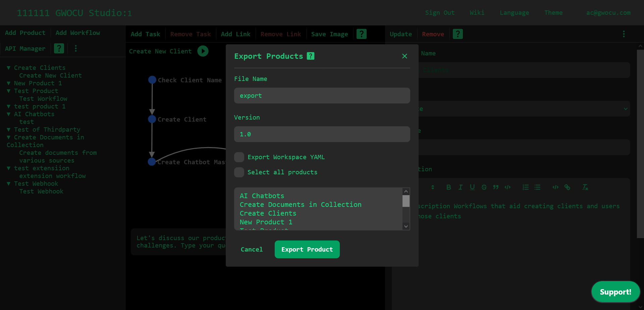This screenshot has height=310, width=644.
Task: Select Create New Client workflow in tree
Action: coord(50,76)
